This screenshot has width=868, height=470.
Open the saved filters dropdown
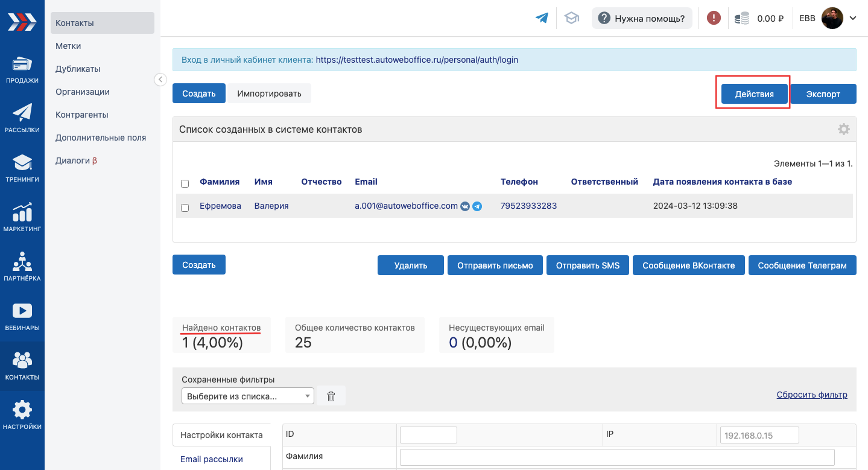248,396
